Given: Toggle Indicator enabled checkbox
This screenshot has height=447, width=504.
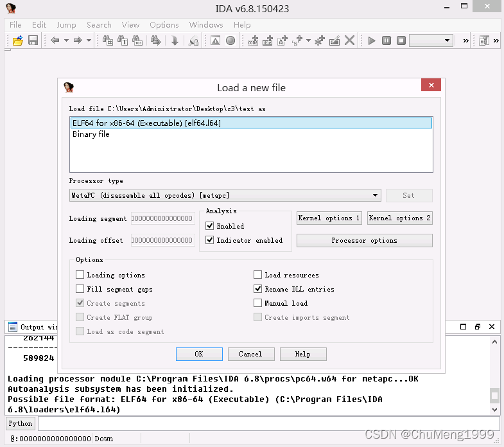Looking at the screenshot, I should click(x=209, y=240).
